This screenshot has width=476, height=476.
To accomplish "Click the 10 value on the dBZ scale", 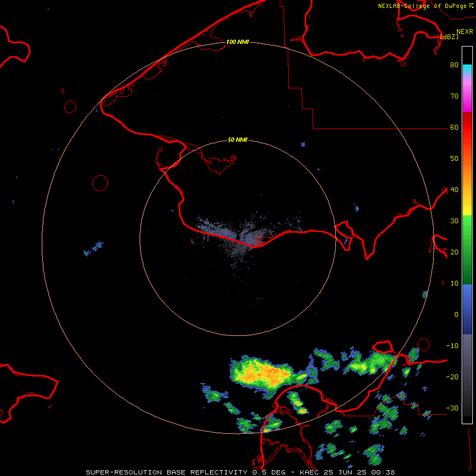I will [454, 283].
